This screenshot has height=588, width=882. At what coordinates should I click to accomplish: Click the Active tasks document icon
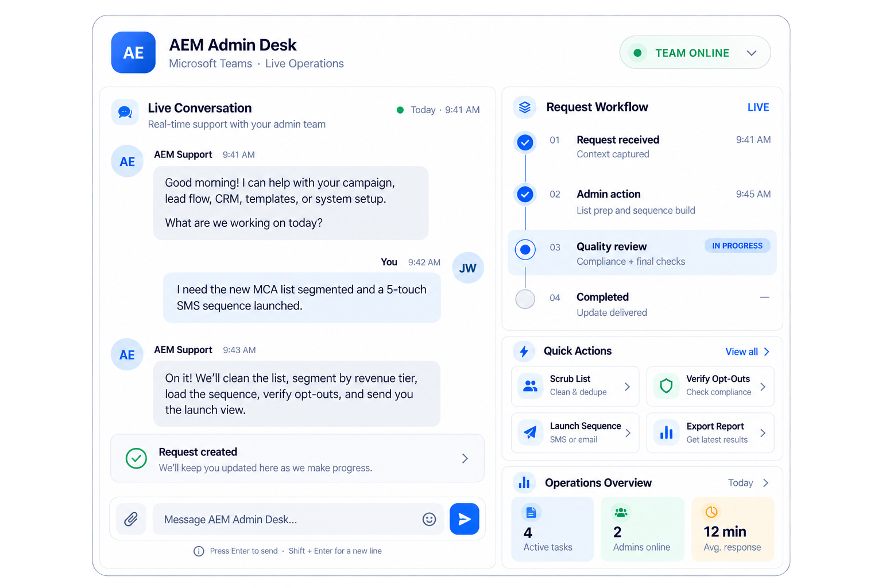[x=531, y=512]
